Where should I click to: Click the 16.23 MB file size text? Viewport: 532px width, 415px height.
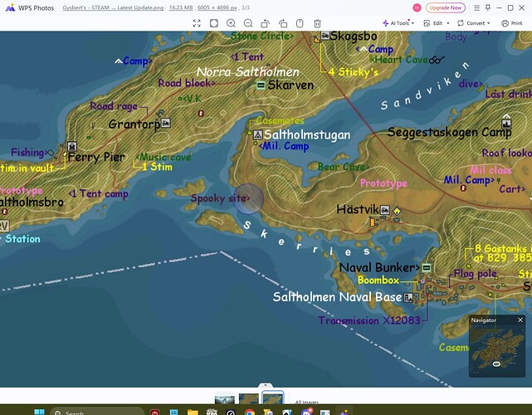(x=181, y=7)
